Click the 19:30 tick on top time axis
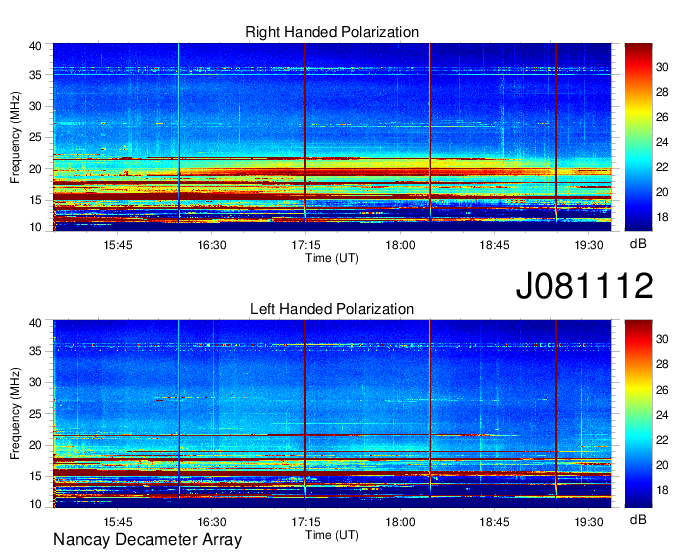The image size is (680, 552). coord(589,245)
